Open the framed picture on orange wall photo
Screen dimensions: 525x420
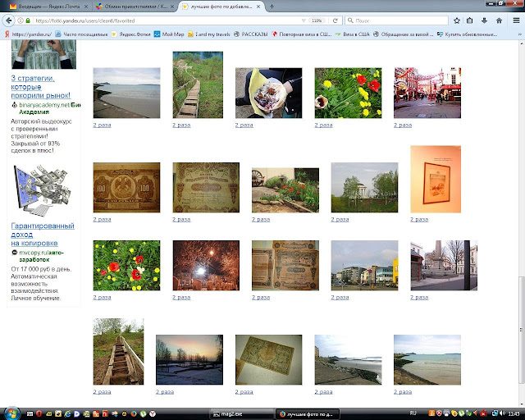coord(436,179)
